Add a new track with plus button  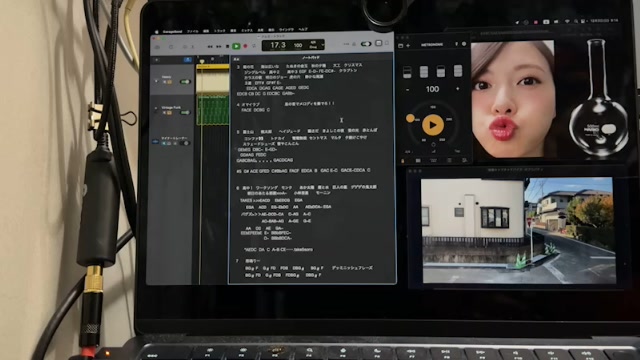[157, 60]
